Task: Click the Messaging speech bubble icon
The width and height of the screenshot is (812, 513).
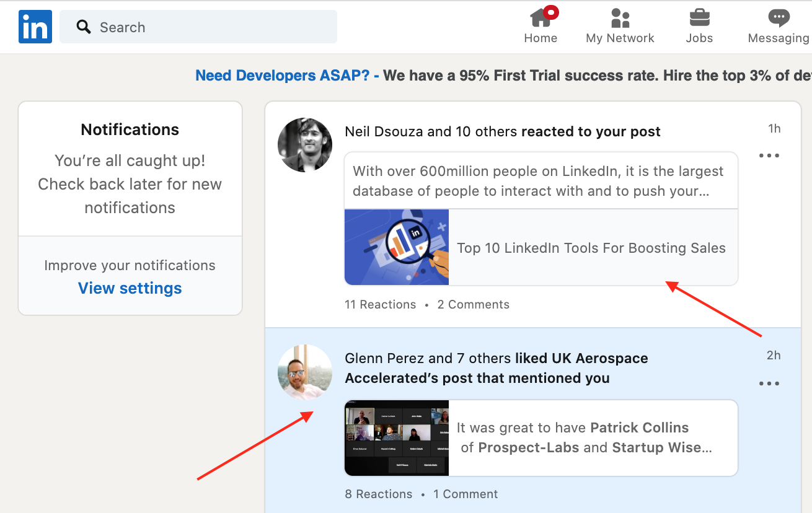Action: (779, 17)
